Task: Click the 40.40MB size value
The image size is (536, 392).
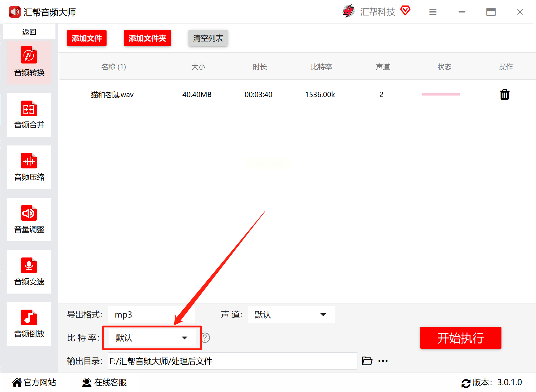Action: (x=197, y=95)
